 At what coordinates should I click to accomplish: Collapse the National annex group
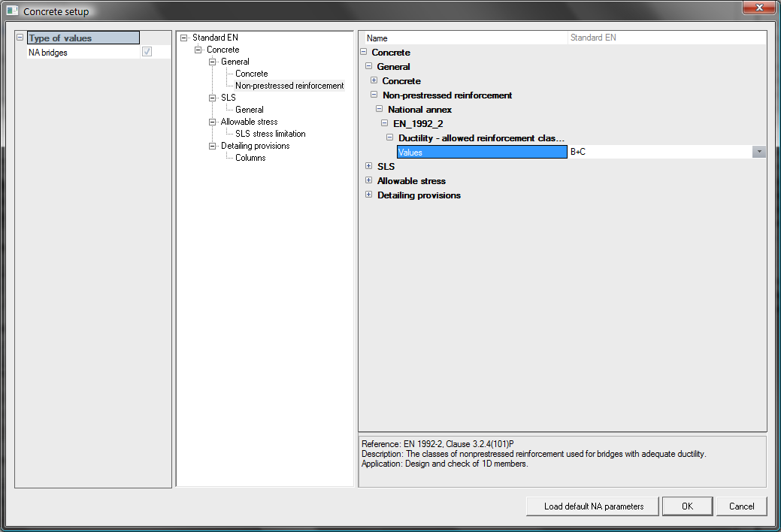coord(379,109)
